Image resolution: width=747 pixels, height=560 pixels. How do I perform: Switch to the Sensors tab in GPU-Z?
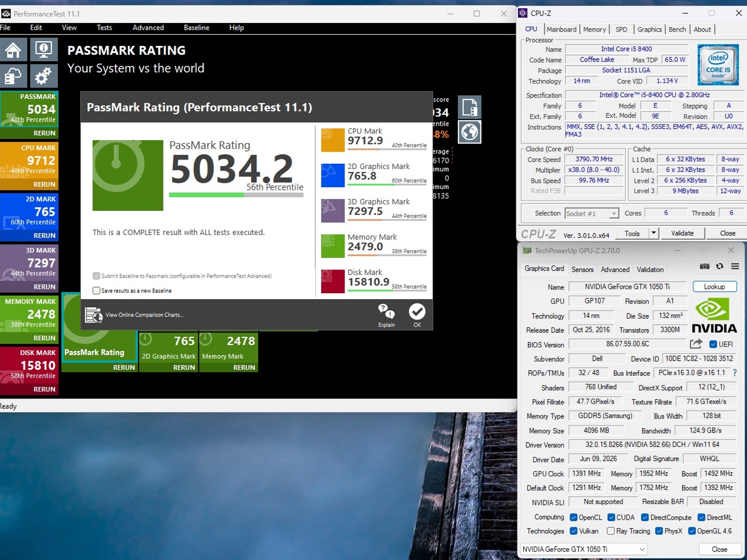(582, 269)
